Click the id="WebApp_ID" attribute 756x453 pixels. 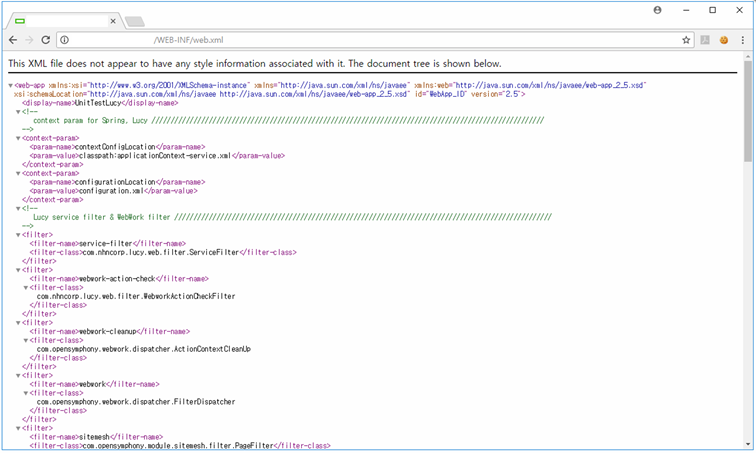click(x=441, y=94)
